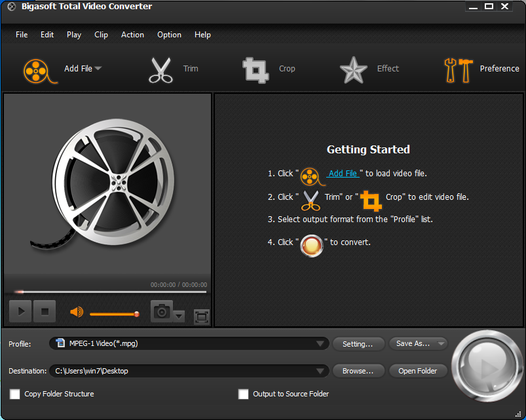Screen dimensions: 526x420
Task: Click the Preference toolbar label
Action: 499,68
